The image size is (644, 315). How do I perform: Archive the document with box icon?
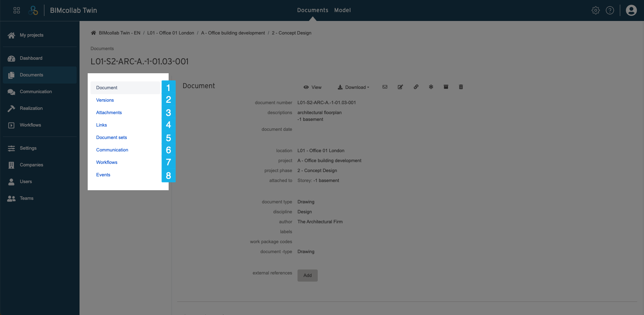pos(446,87)
